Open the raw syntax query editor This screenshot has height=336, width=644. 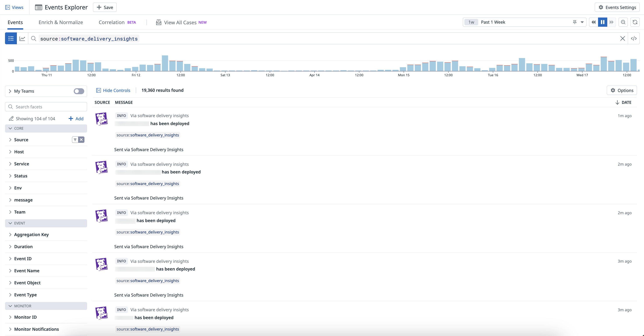[634, 38]
